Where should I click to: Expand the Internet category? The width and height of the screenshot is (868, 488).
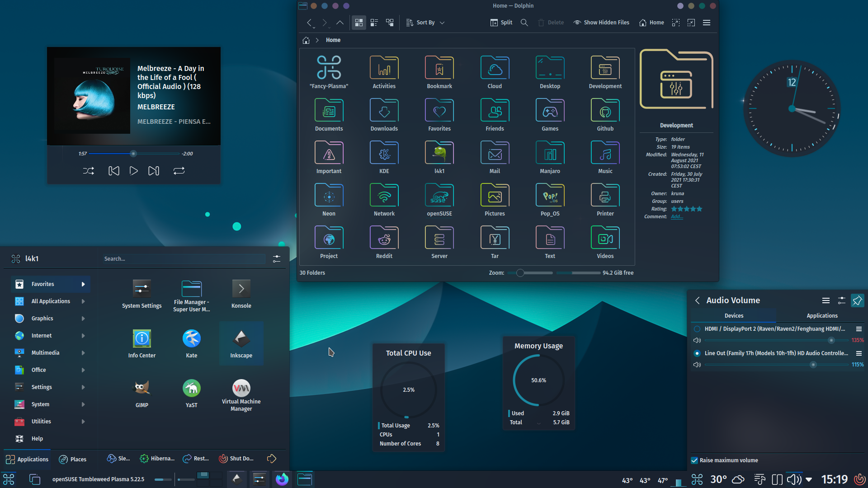point(50,336)
